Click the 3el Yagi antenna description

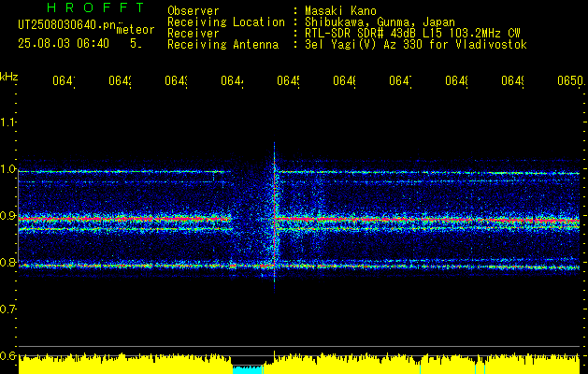[416, 45]
